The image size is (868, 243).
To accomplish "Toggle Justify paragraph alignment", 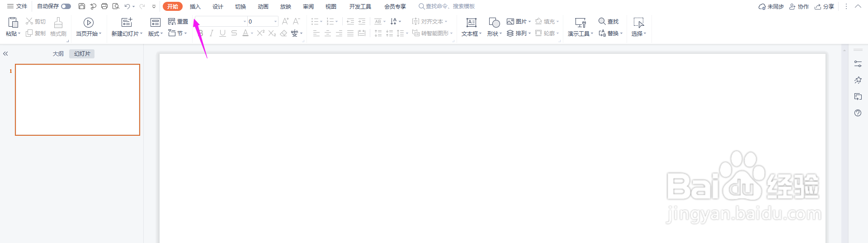I will tap(350, 33).
